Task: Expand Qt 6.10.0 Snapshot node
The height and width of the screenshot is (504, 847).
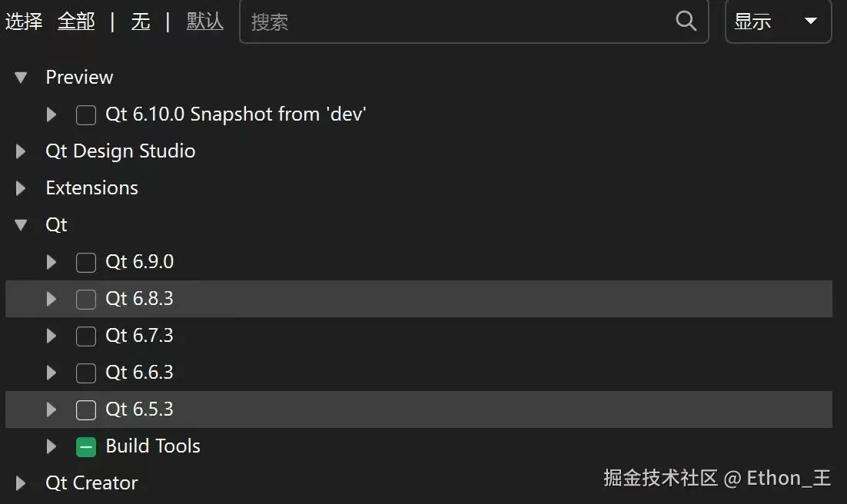Action: [51, 114]
